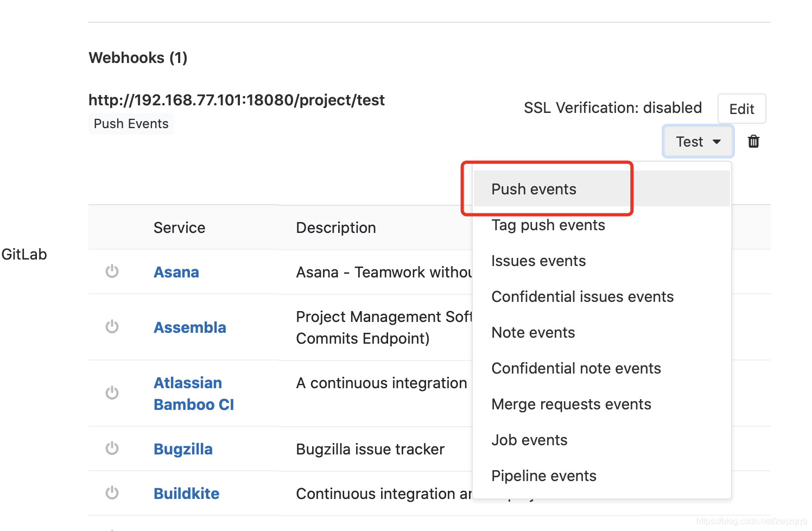Pick Confidential note events option
812x531 pixels.
pyautogui.click(x=601, y=368)
